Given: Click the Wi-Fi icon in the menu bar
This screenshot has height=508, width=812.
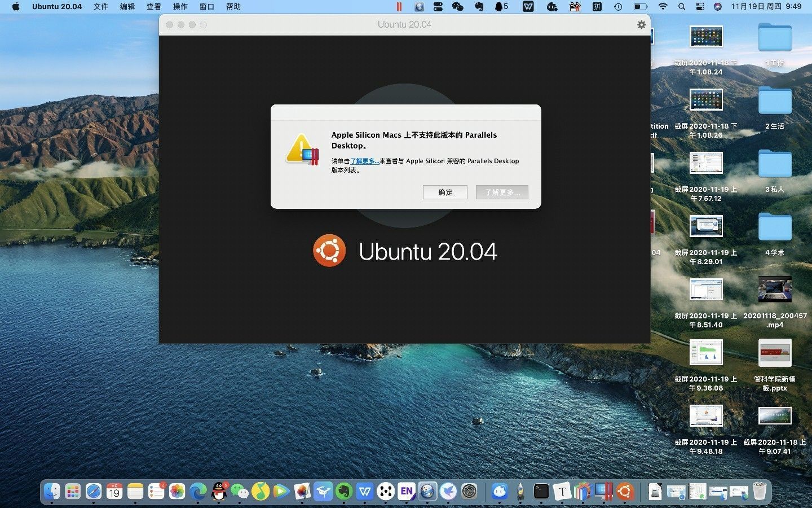Looking at the screenshot, I should (663, 7).
